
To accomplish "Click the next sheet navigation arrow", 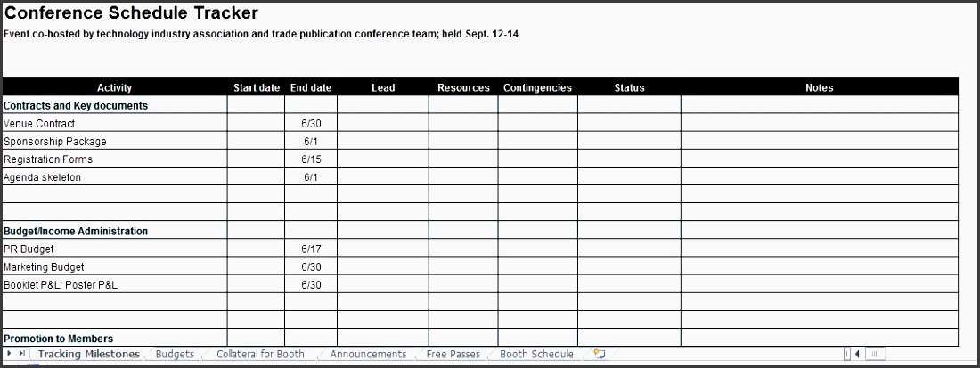I will coord(9,354).
